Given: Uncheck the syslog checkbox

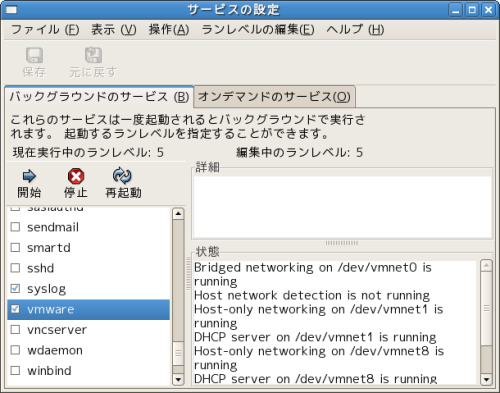Looking at the screenshot, I should click(15, 288).
